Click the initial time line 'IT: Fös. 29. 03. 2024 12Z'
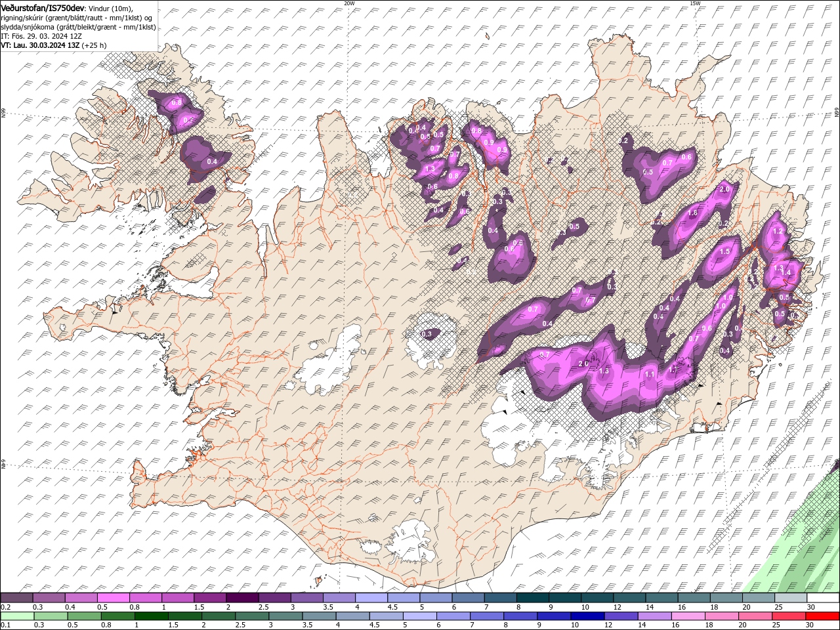Screen dimensions: 840x630 pyautogui.click(x=41, y=36)
